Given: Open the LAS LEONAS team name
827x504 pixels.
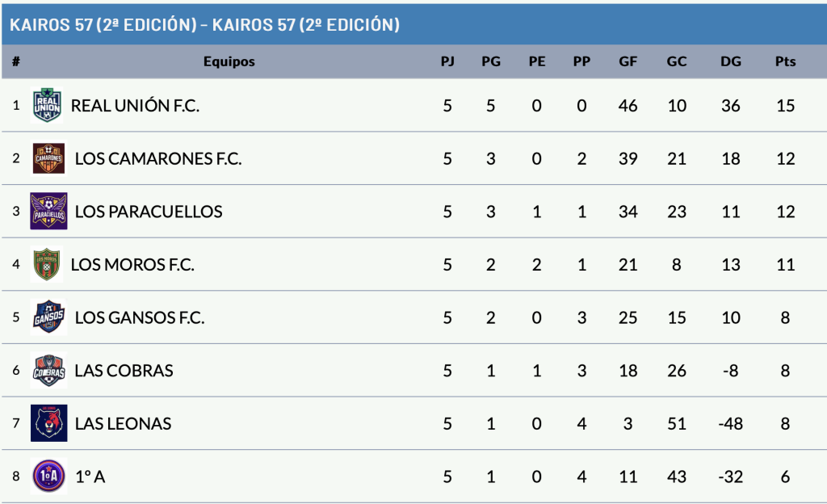Looking at the screenshot, I should [123, 423].
